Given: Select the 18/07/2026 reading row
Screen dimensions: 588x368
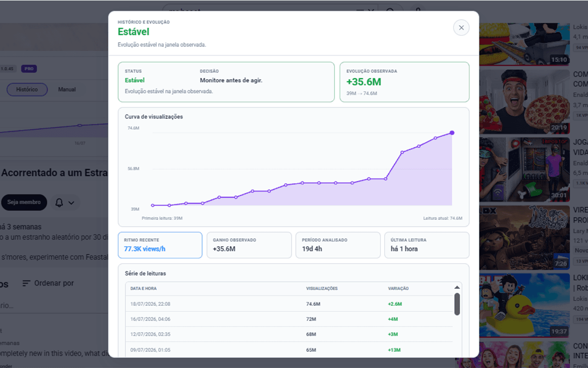Looking at the screenshot, I should [x=289, y=304].
